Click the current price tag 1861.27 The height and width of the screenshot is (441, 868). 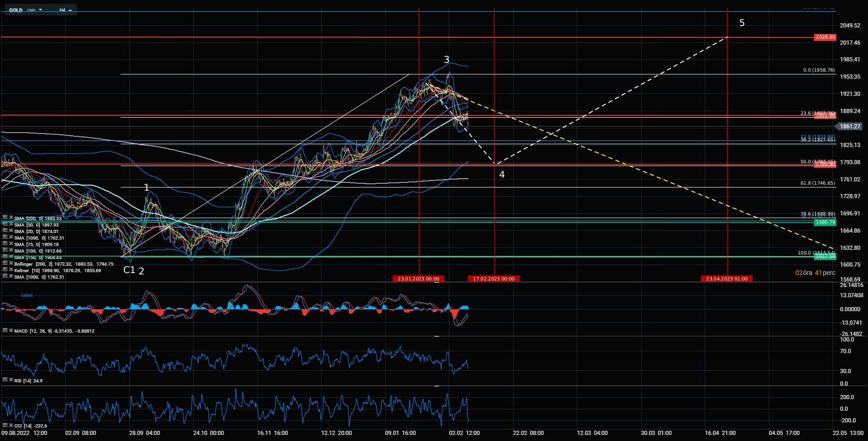(x=850, y=127)
